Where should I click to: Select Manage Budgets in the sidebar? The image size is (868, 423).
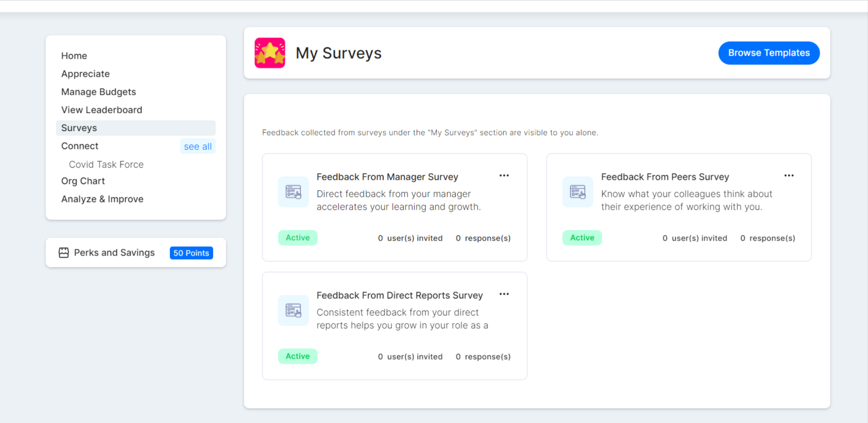[99, 92]
